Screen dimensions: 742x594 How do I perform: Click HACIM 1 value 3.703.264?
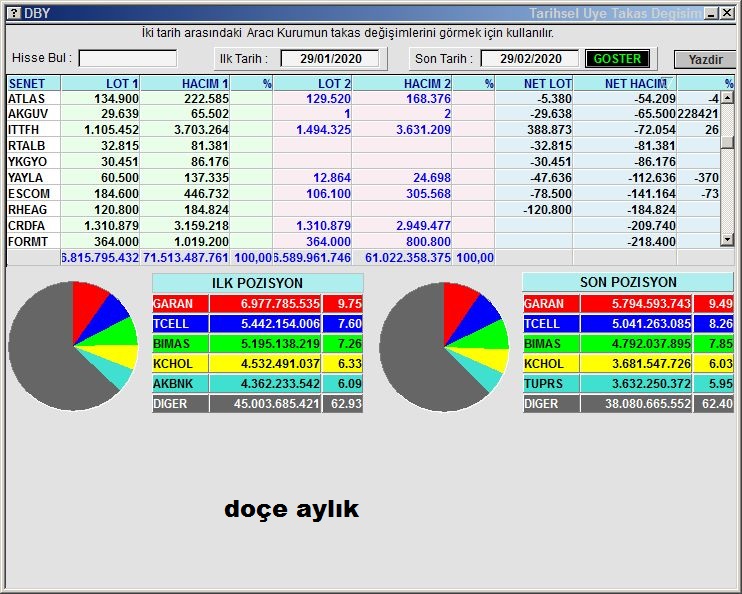tap(201, 130)
